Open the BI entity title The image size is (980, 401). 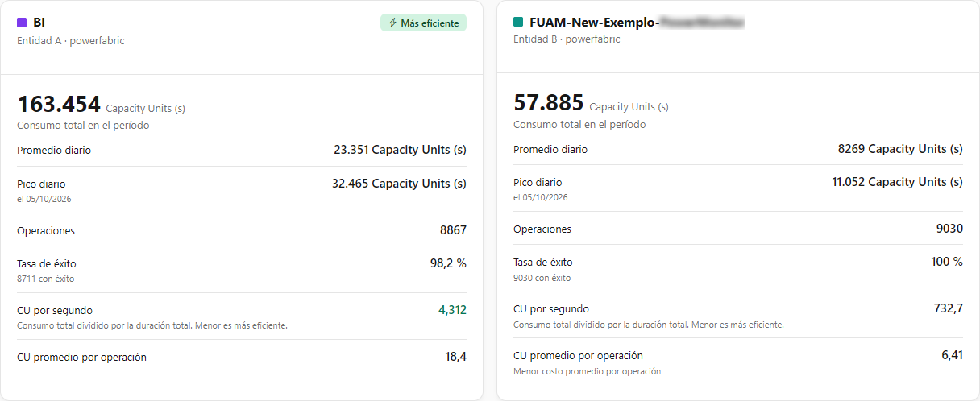(x=39, y=23)
